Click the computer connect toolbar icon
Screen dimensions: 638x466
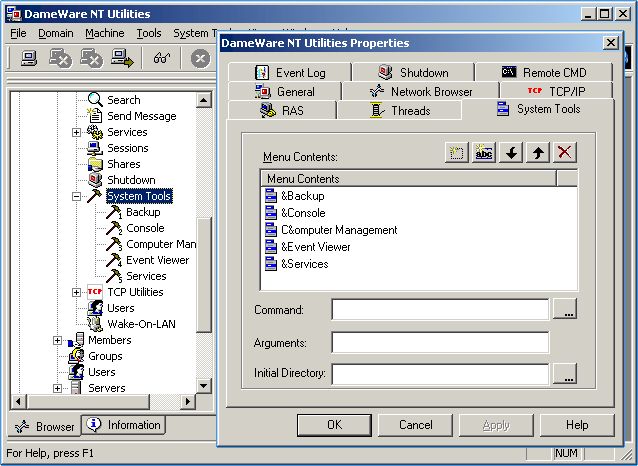(x=29, y=58)
